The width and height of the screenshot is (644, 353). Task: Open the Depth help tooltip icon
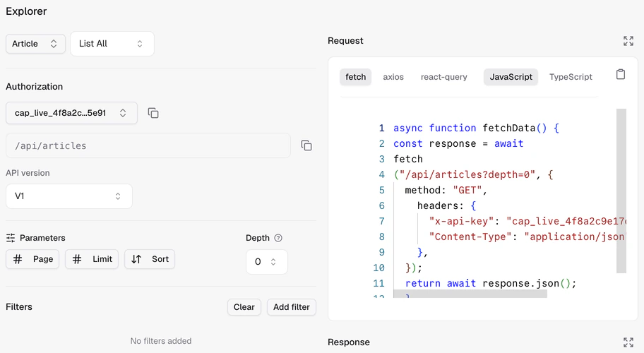click(x=278, y=238)
